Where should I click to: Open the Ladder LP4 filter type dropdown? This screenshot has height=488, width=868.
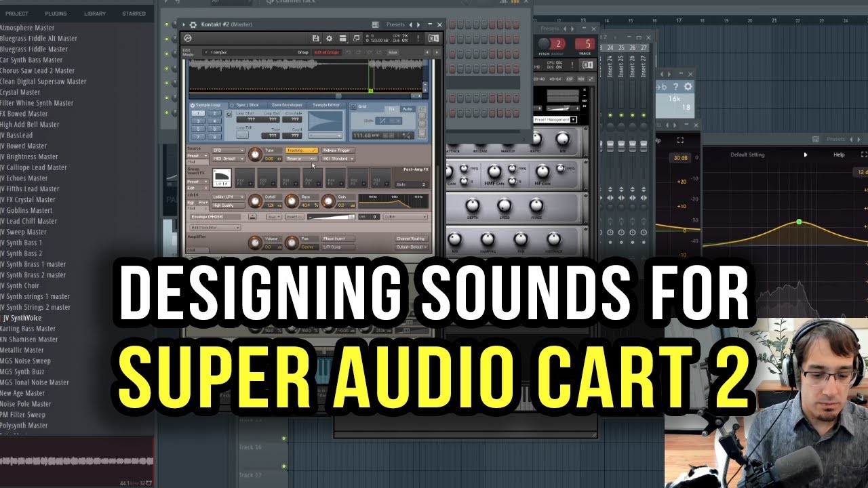pos(229,197)
